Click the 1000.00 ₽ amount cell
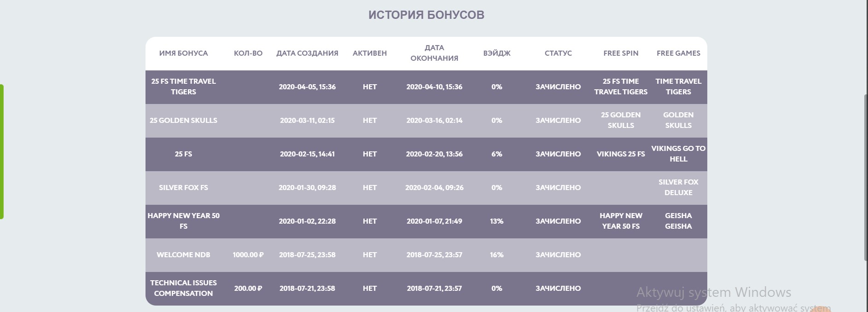Image resolution: width=868 pixels, height=312 pixels. 248,255
